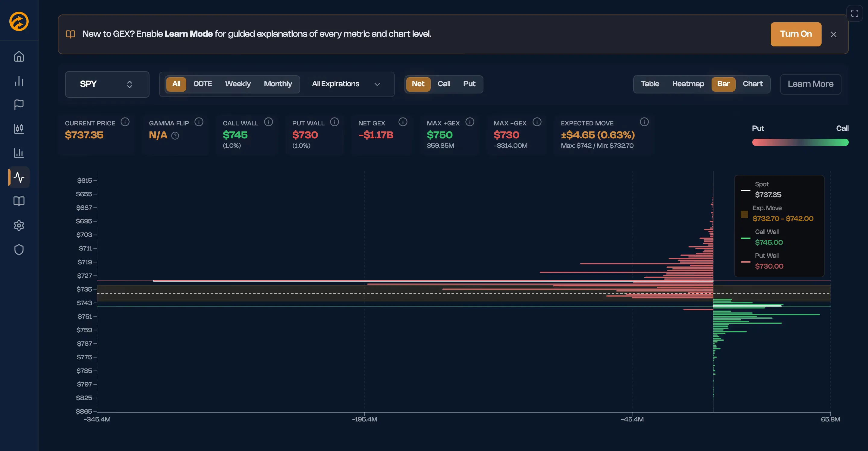Click the Put/Call gradient color bar
868x451 pixels.
[800, 142]
